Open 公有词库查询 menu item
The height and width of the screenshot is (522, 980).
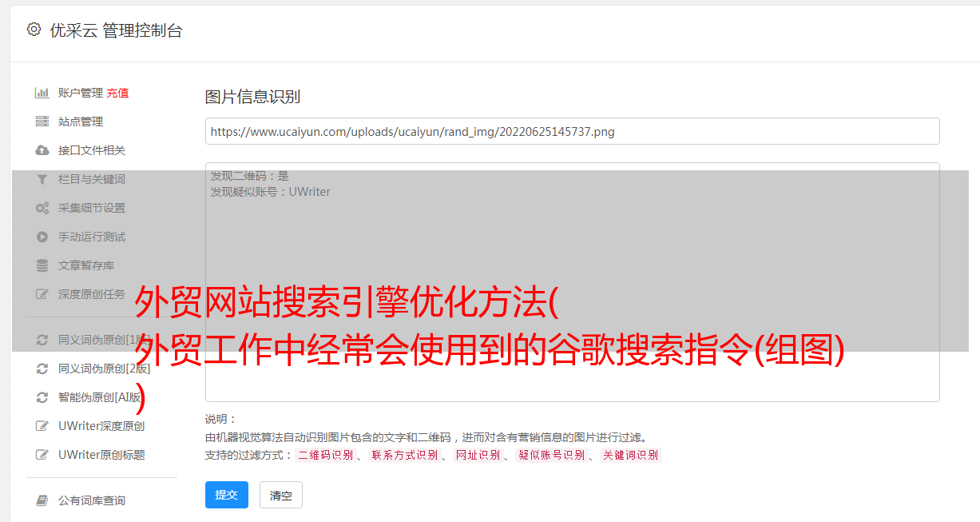coord(92,500)
